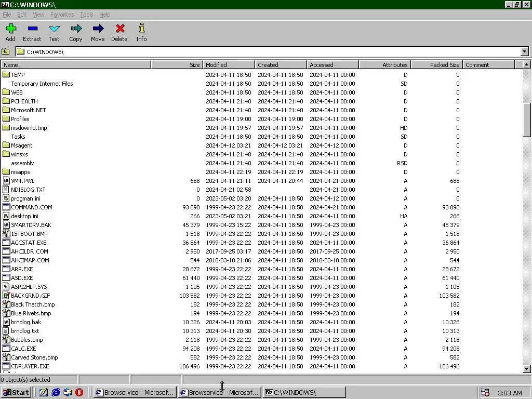
Task: Open the Tools menu
Action: (x=87, y=15)
